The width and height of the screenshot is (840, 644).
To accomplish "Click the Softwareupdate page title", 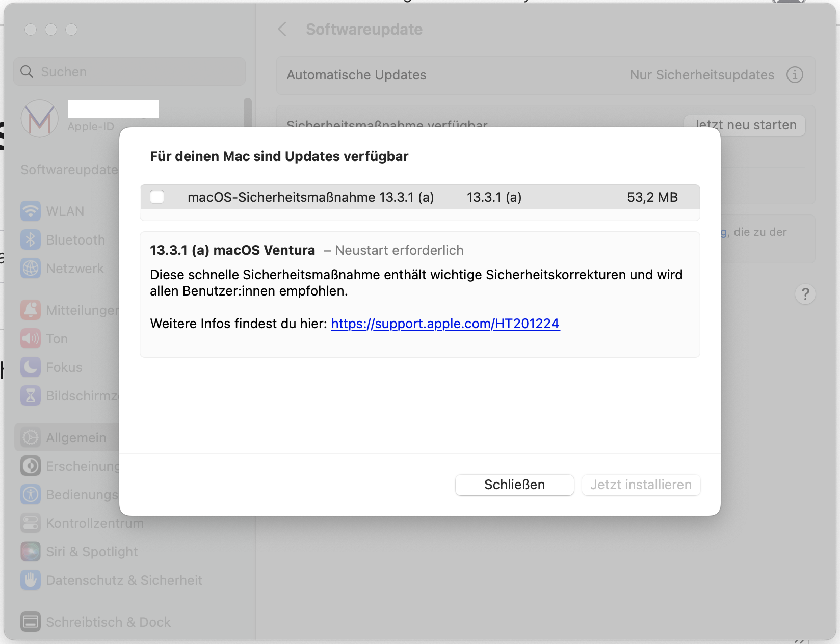I will 364,29.
